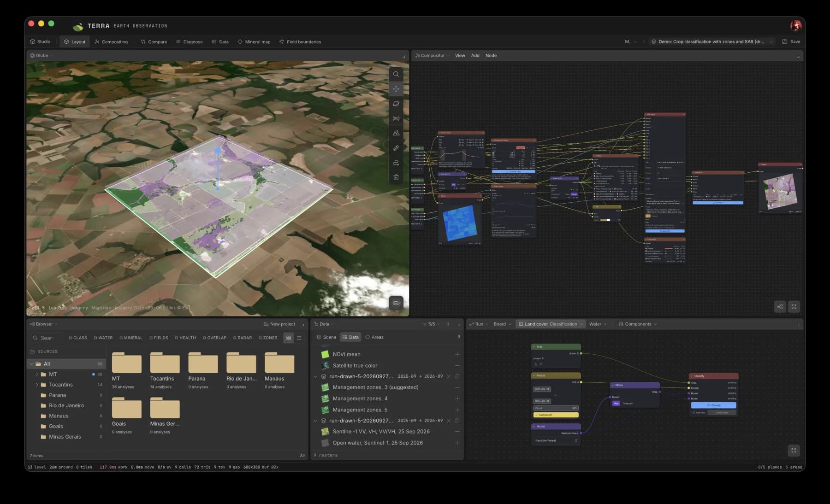Open the Goais folder thumbnail

click(126, 408)
